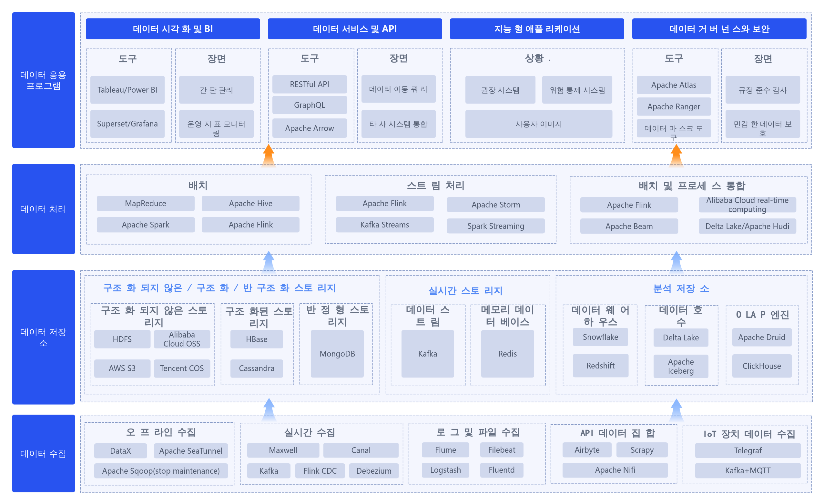
Task: Select the '데이터 거 버 넌 스와 보안' header
Action: pos(719,29)
